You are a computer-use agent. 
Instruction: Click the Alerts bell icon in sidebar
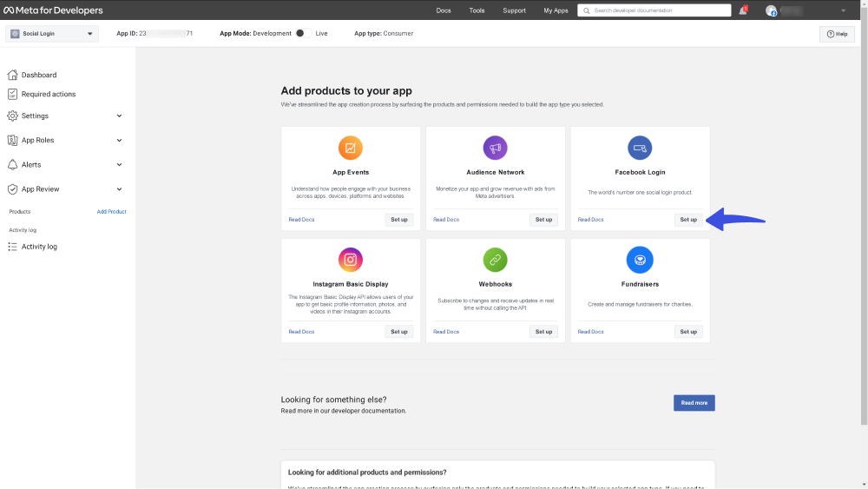coord(12,164)
